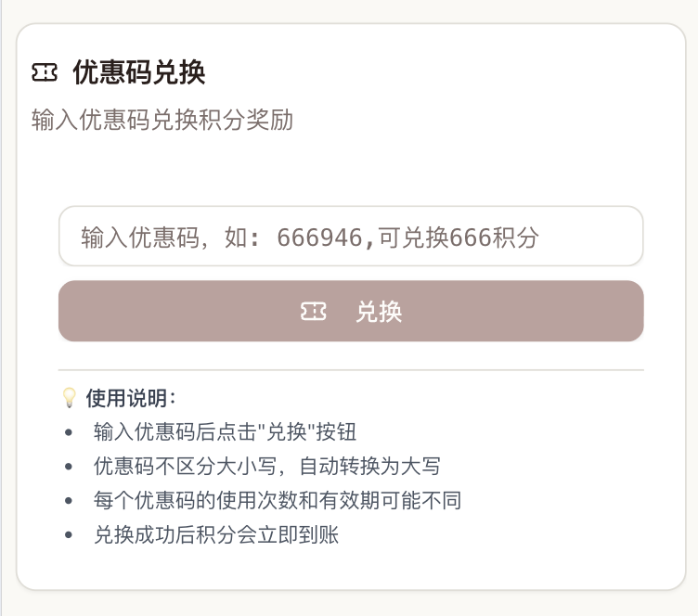698x616 pixels.
Task: Click the lightbulb icon next to 使用说明
Action: [69, 398]
